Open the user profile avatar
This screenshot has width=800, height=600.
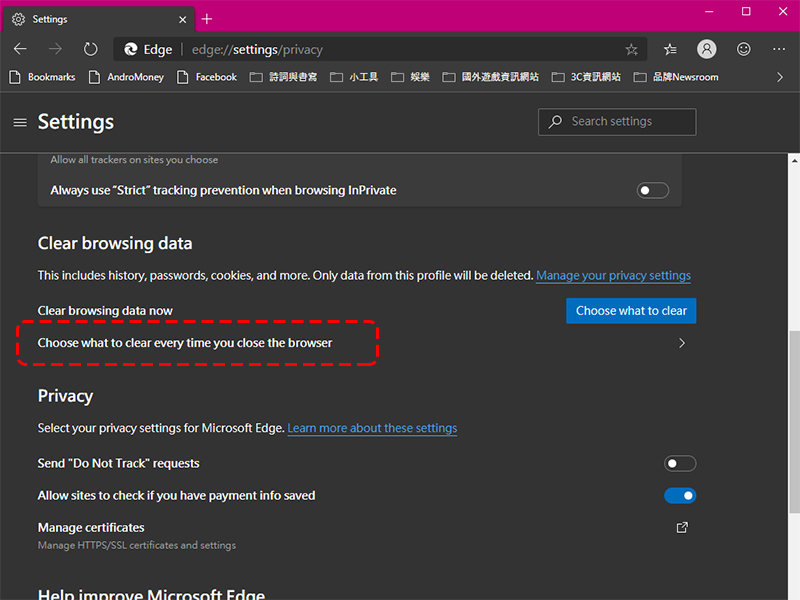707,49
